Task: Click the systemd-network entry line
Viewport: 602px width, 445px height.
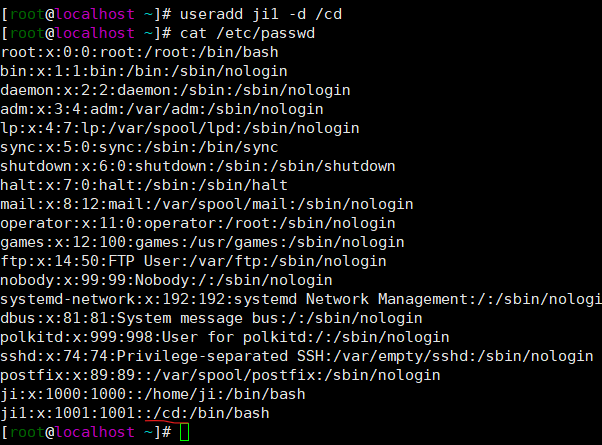Action: pyautogui.click(x=300, y=301)
